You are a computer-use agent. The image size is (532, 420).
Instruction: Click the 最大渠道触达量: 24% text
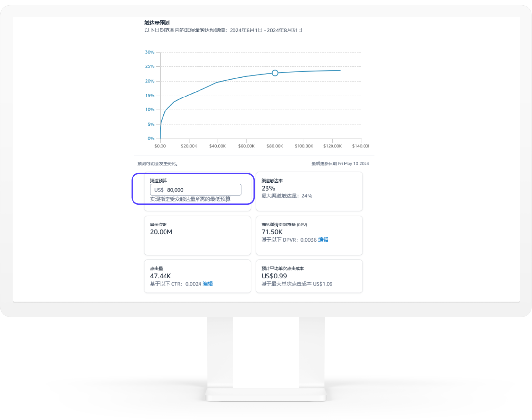[287, 196]
